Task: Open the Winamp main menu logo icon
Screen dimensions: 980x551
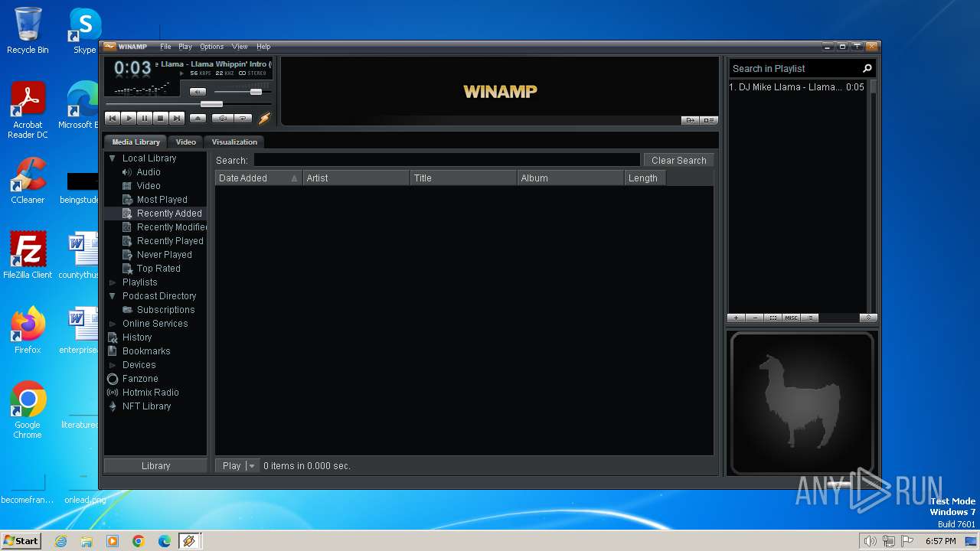Action: 109,47
